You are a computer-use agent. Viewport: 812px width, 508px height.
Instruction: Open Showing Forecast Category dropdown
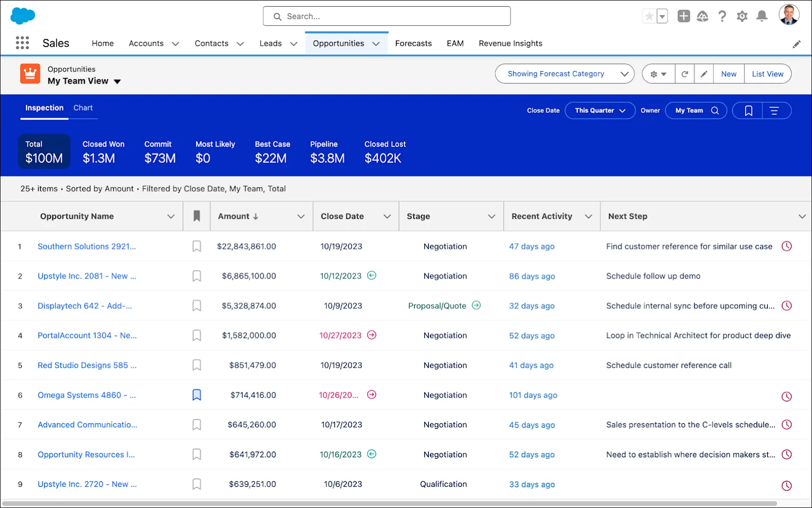(564, 74)
